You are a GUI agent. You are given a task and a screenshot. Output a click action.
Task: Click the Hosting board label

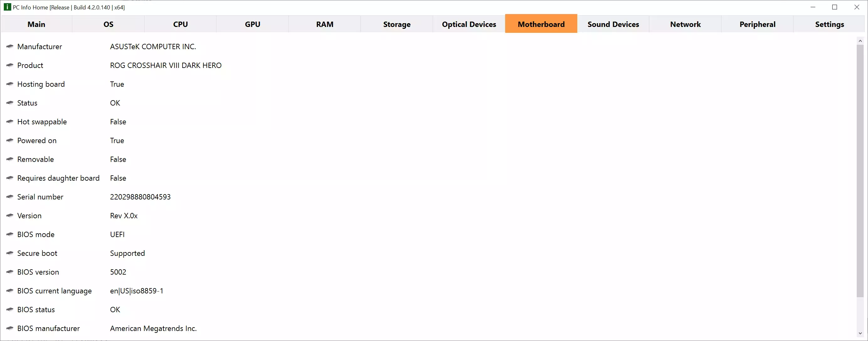click(x=41, y=84)
